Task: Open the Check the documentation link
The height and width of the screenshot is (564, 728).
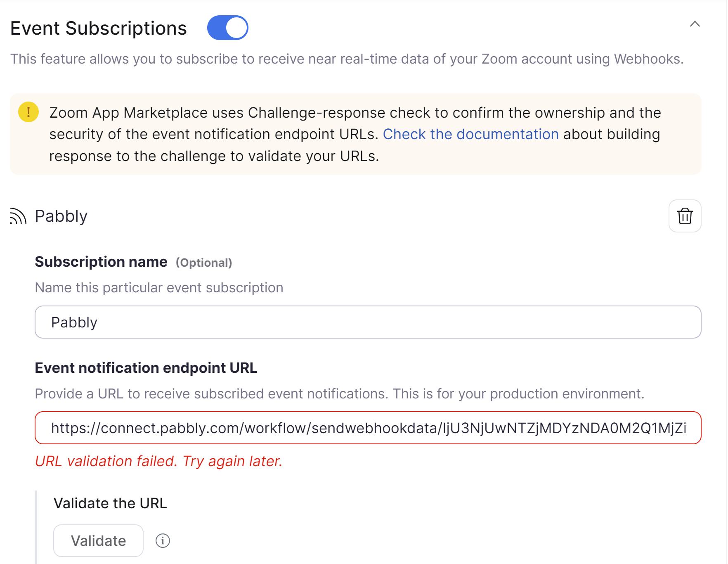Action: pos(470,134)
